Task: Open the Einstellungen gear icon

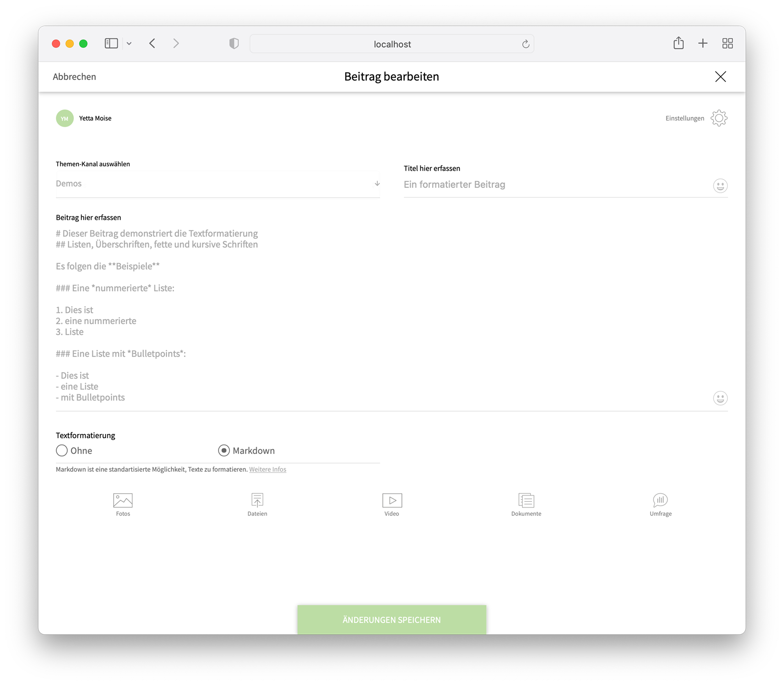Action: [x=719, y=118]
